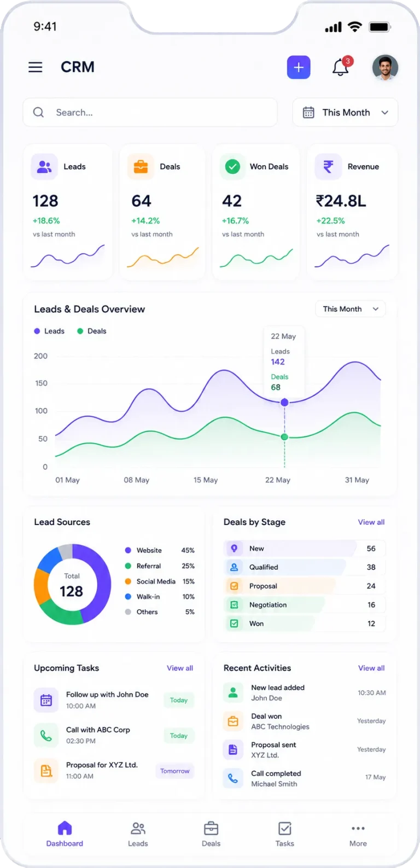
Task: Open View all in Recent Activities
Action: coord(371,668)
